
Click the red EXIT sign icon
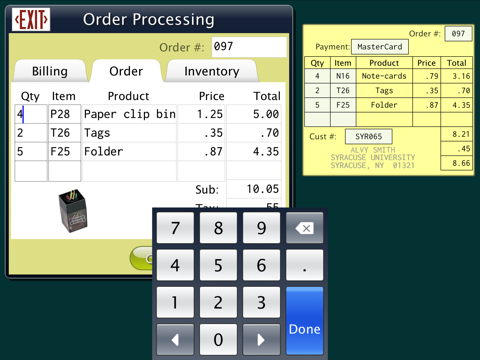31,20
